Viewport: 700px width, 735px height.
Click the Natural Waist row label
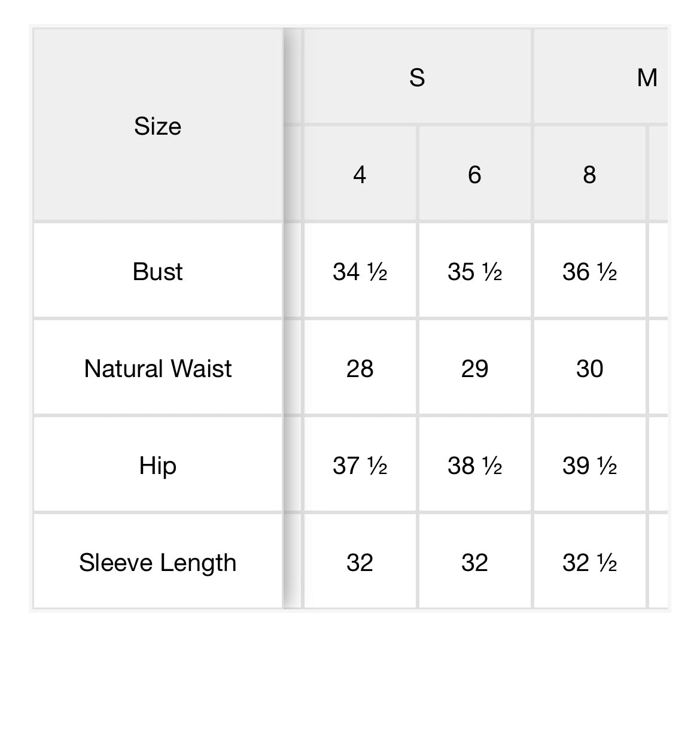(157, 369)
